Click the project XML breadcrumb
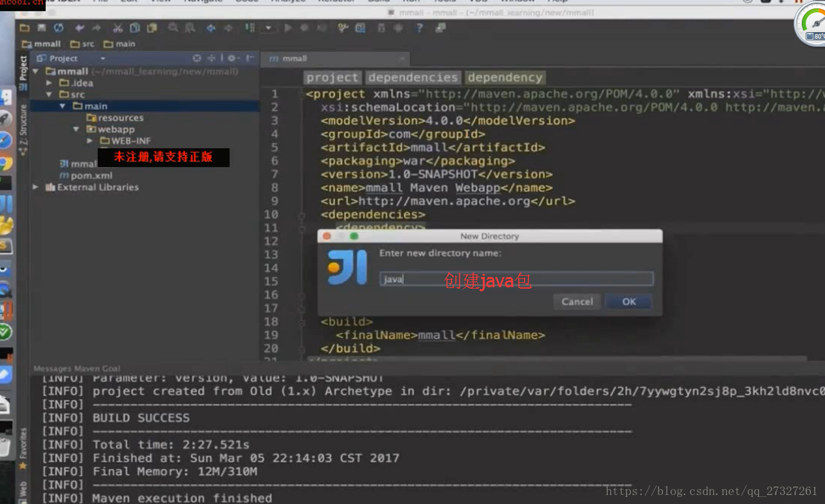Viewport: 825px width, 504px height. pyautogui.click(x=332, y=77)
